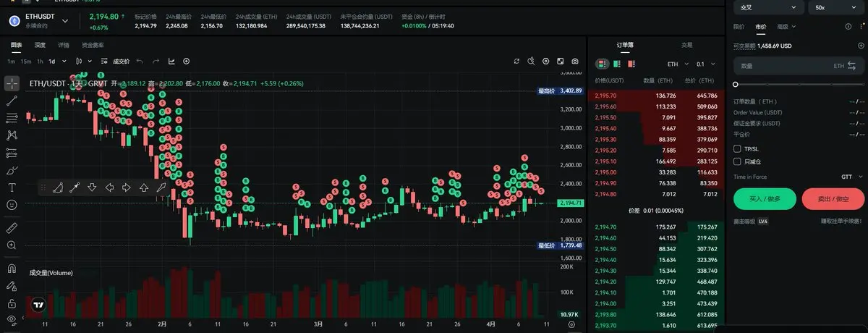Open the emoji icons tool
Viewport: 868px width, 333px height.
click(x=11, y=205)
